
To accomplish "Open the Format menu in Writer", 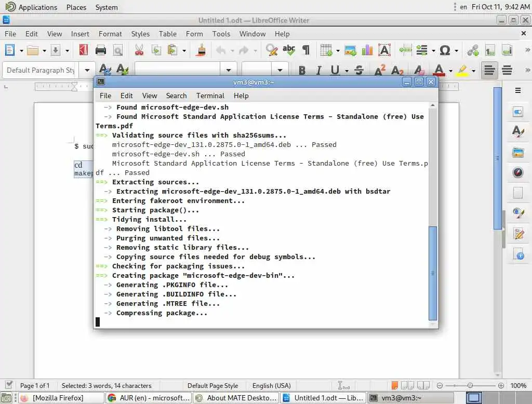I will click(110, 34).
